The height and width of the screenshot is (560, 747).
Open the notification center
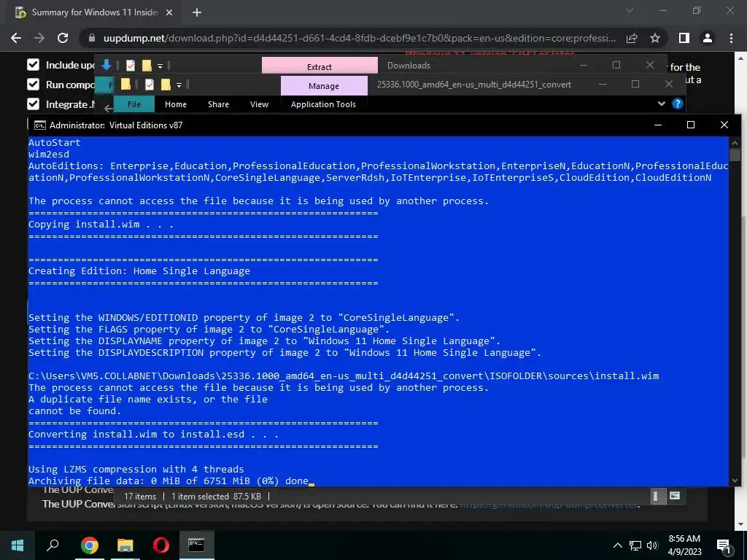(724, 546)
